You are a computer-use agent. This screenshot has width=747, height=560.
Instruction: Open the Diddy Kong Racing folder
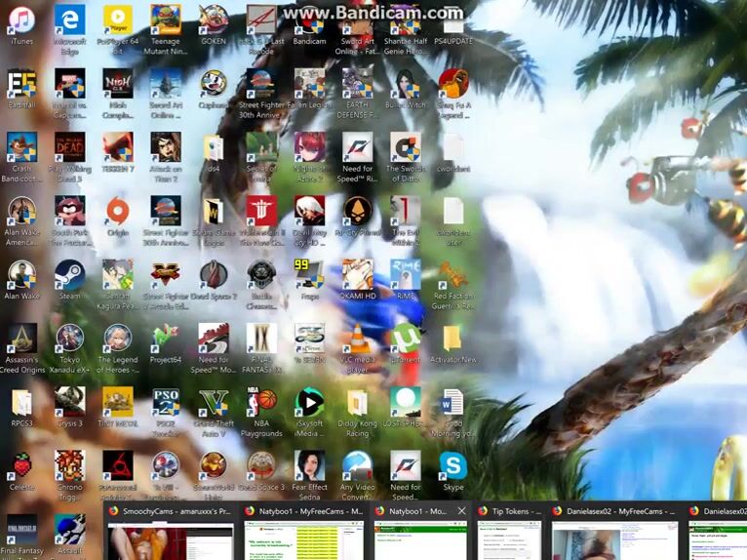pyautogui.click(x=358, y=403)
